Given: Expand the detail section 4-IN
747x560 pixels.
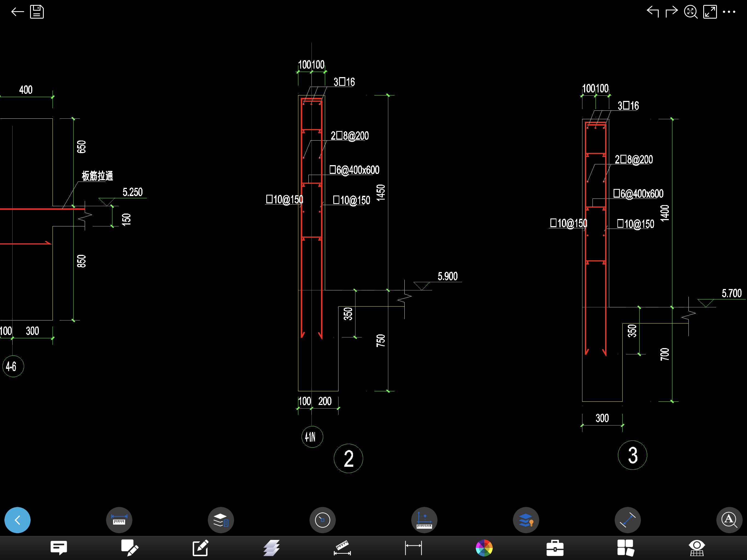Looking at the screenshot, I should 311,435.
